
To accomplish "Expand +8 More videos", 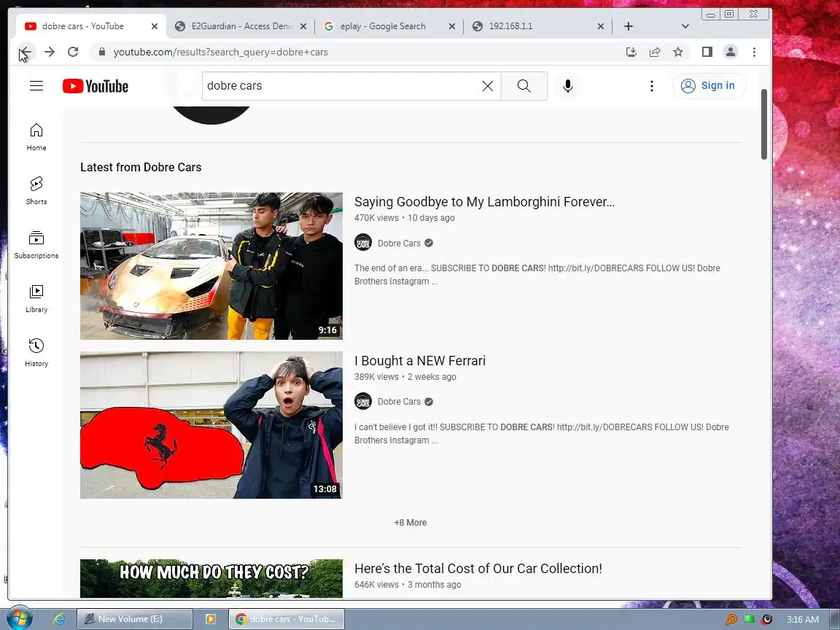I will [411, 522].
